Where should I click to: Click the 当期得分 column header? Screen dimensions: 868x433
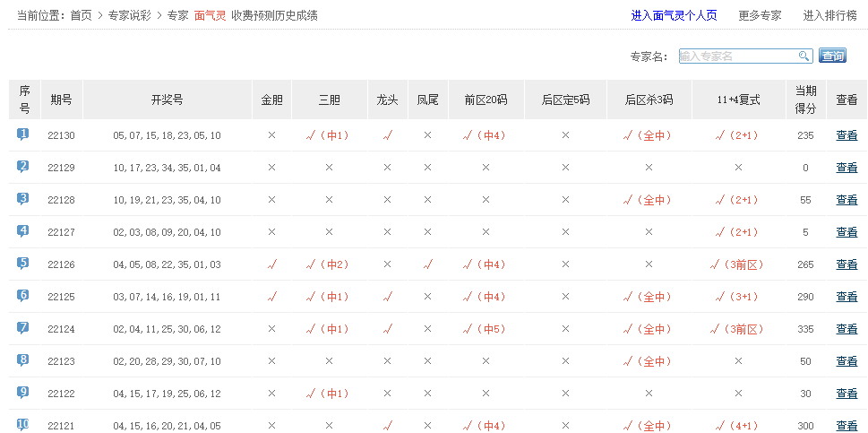[x=805, y=100]
